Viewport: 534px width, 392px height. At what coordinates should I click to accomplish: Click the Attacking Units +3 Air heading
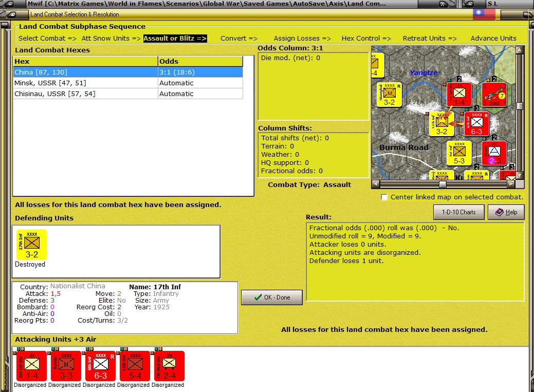pyautogui.click(x=56, y=339)
